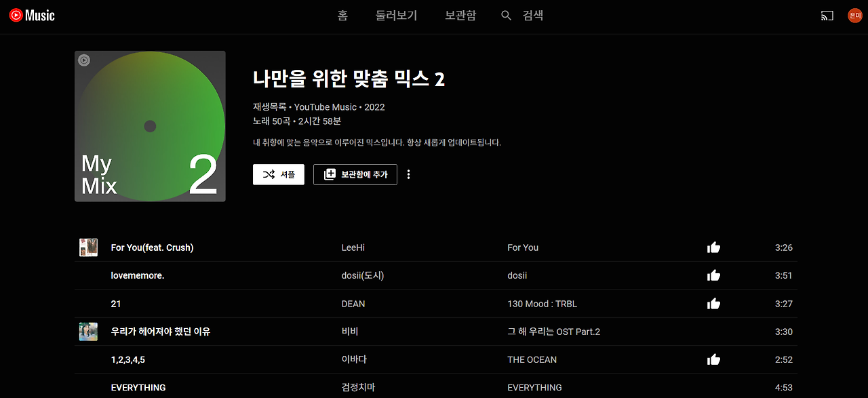Open the album For You
Image resolution: width=868 pixels, height=398 pixels.
[523, 247]
